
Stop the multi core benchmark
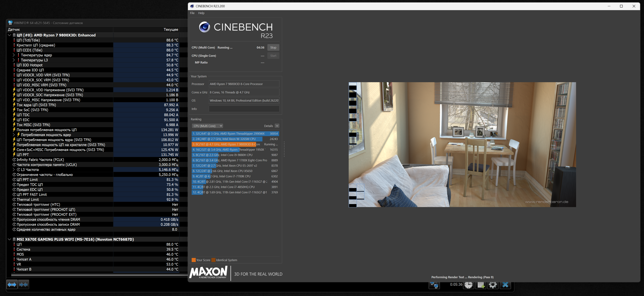point(273,47)
